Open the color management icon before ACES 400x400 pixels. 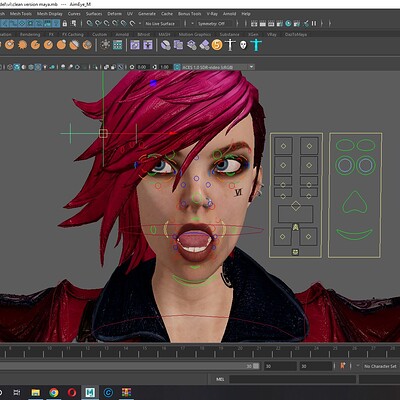177,67
